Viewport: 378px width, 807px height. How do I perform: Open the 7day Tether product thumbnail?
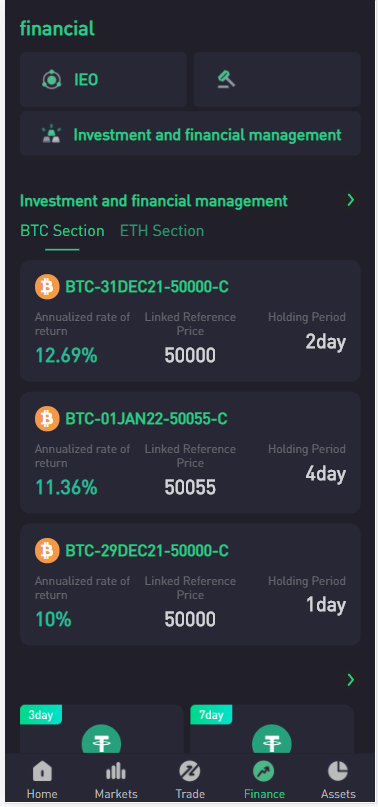point(272,729)
